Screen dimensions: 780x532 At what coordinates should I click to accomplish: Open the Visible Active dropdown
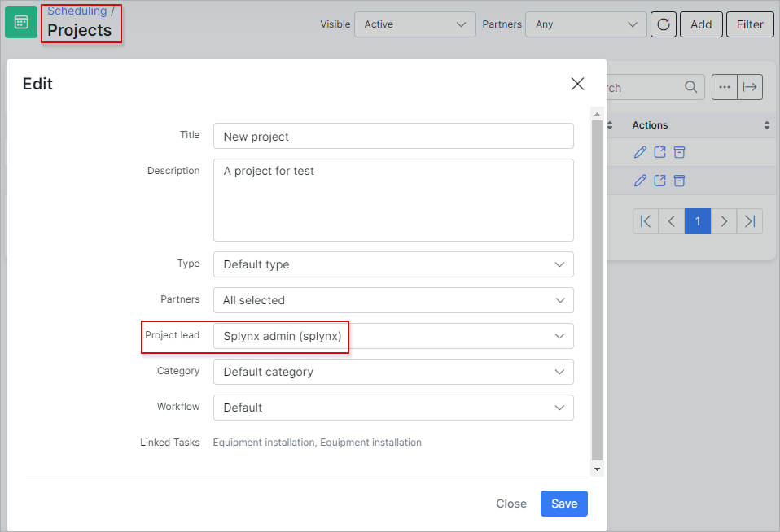point(414,24)
